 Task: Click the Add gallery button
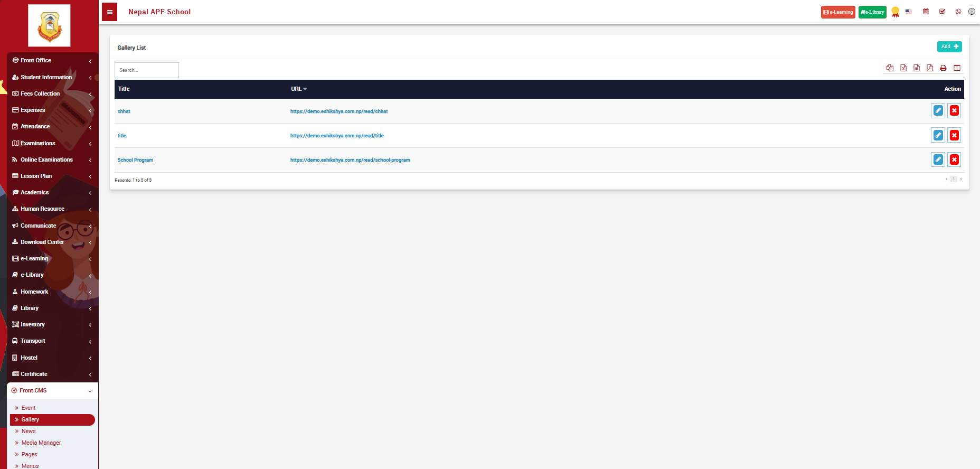949,46
